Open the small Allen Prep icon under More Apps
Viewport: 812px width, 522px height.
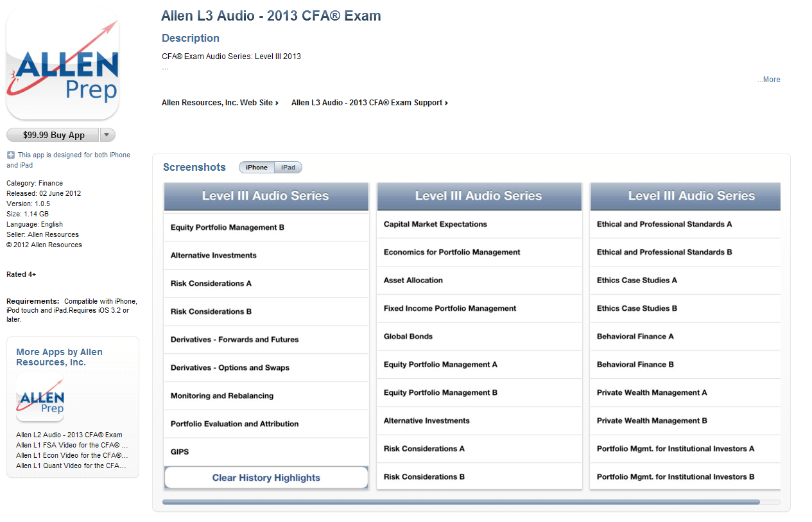tap(40, 398)
